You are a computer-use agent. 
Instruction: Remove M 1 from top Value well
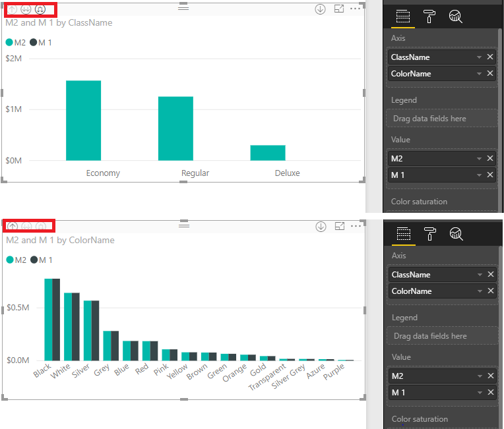[x=490, y=175]
